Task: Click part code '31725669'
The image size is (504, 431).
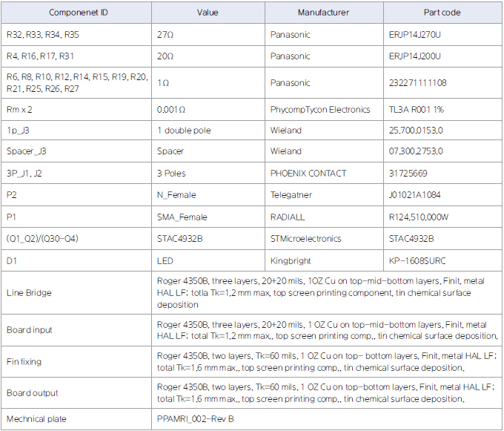Action: coord(408,174)
